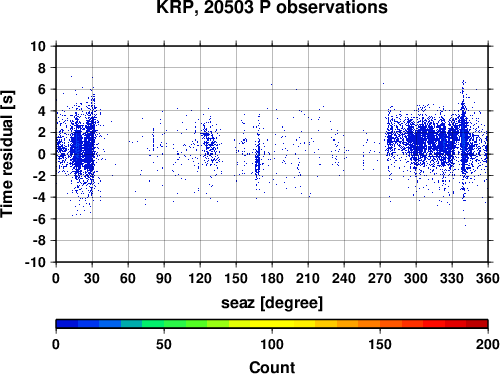The height and width of the screenshot is (374, 500).
Task: Click the plot title KRP P observations
Action: (x=272, y=7)
